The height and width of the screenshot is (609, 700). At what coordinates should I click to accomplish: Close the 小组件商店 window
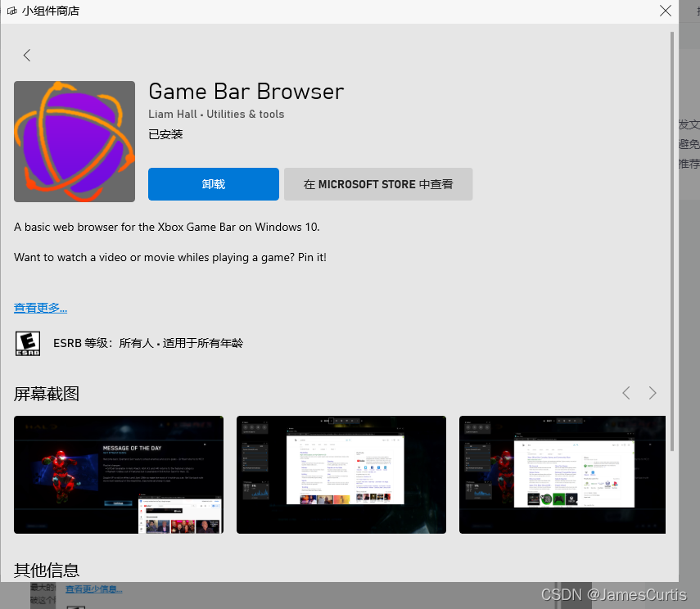665,11
